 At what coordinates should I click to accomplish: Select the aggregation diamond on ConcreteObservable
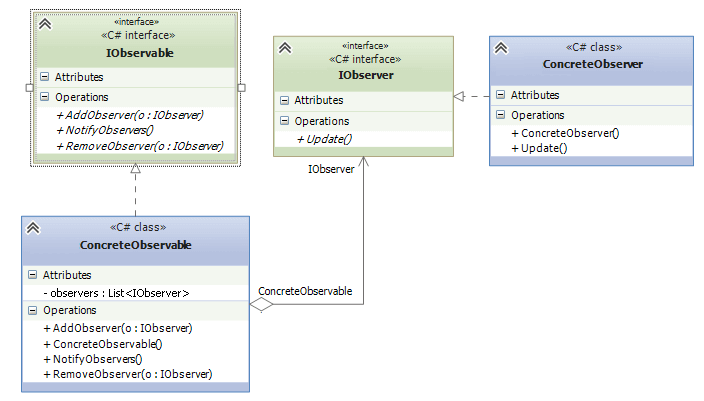260,306
